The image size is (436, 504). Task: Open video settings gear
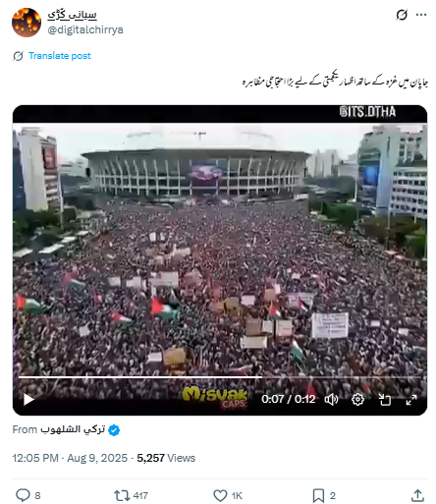tap(357, 400)
